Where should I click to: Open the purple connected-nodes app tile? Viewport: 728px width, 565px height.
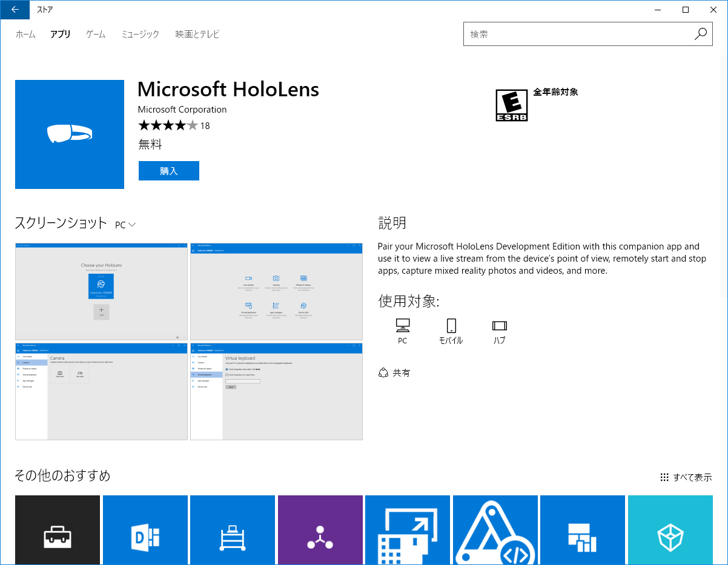[x=320, y=530]
